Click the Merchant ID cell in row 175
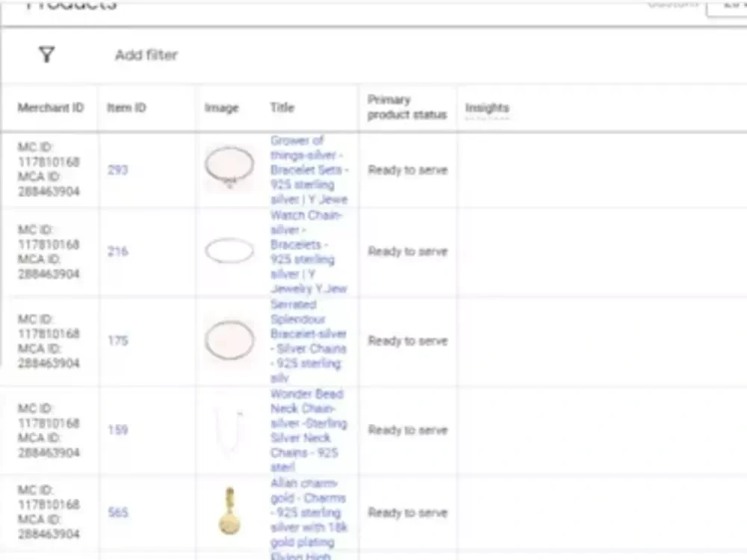Viewport: 747px width, 560px height. click(49, 341)
